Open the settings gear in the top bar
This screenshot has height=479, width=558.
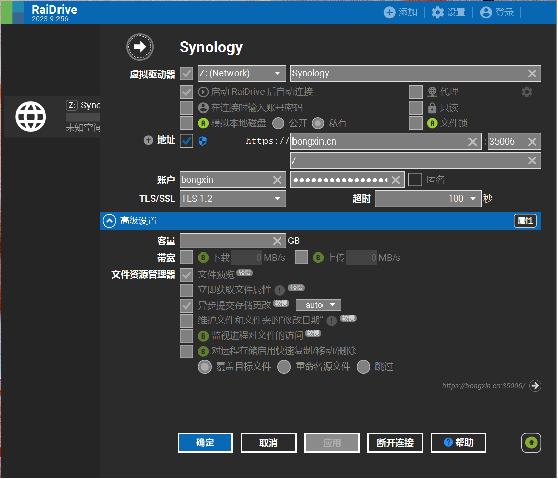(x=438, y=12)
